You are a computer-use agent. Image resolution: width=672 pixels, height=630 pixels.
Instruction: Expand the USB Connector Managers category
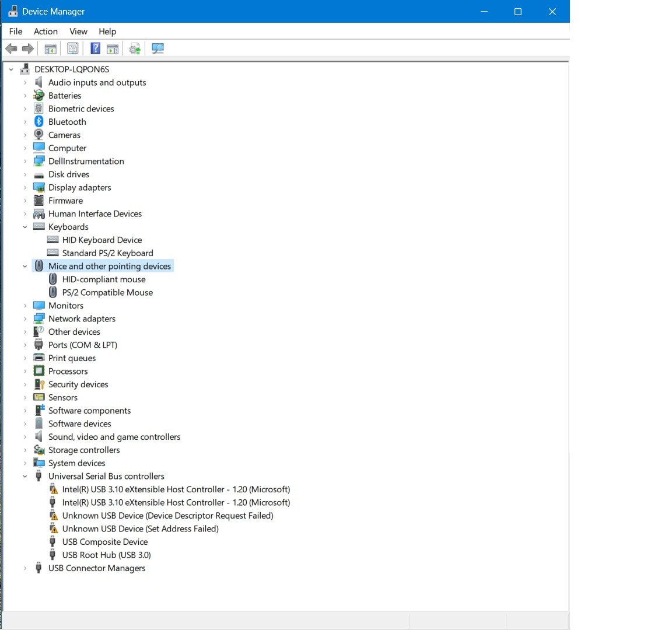pos(25,568)
